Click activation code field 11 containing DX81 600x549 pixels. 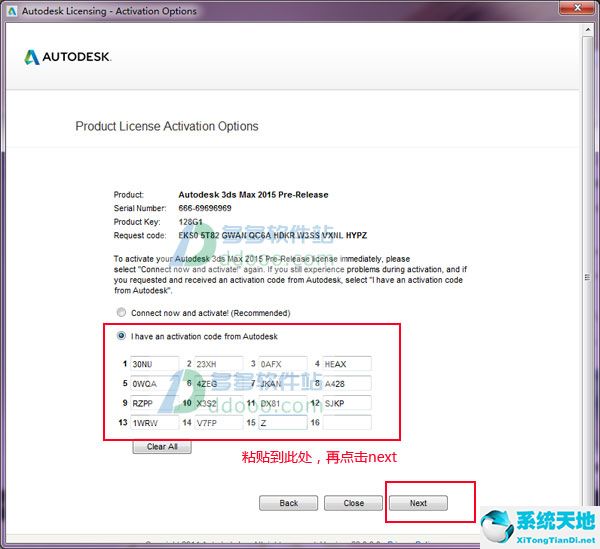(283, 403)
